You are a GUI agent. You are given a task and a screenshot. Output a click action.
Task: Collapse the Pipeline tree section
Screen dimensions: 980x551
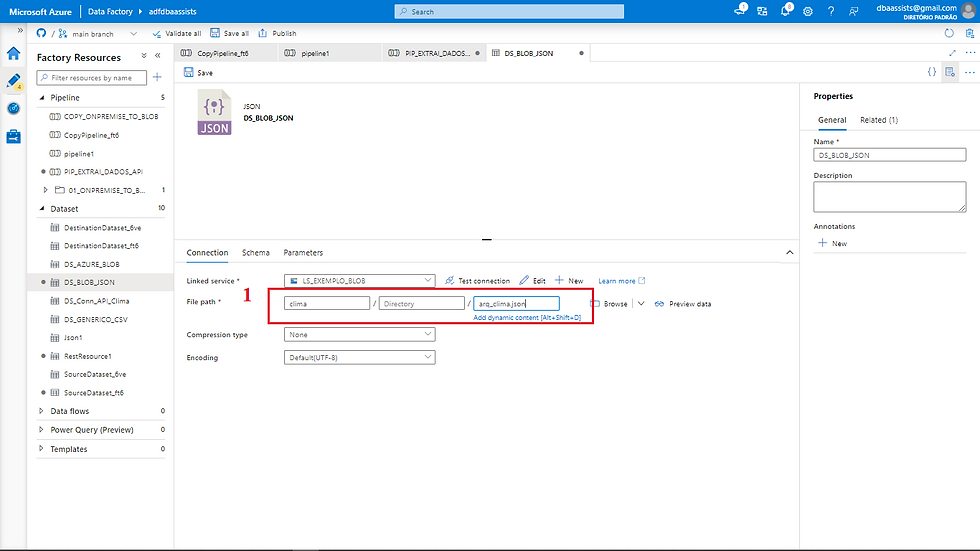[42, 97]
